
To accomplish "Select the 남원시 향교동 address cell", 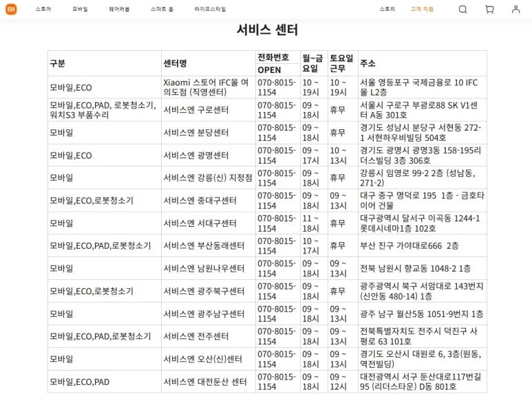I will 423,268.
